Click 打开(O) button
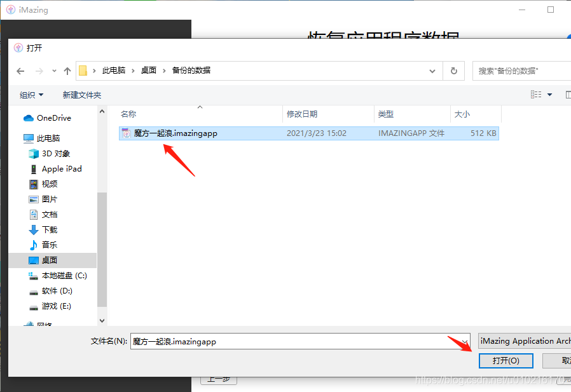The width and height of the screenshot is (571, 392). coord(506,361)
